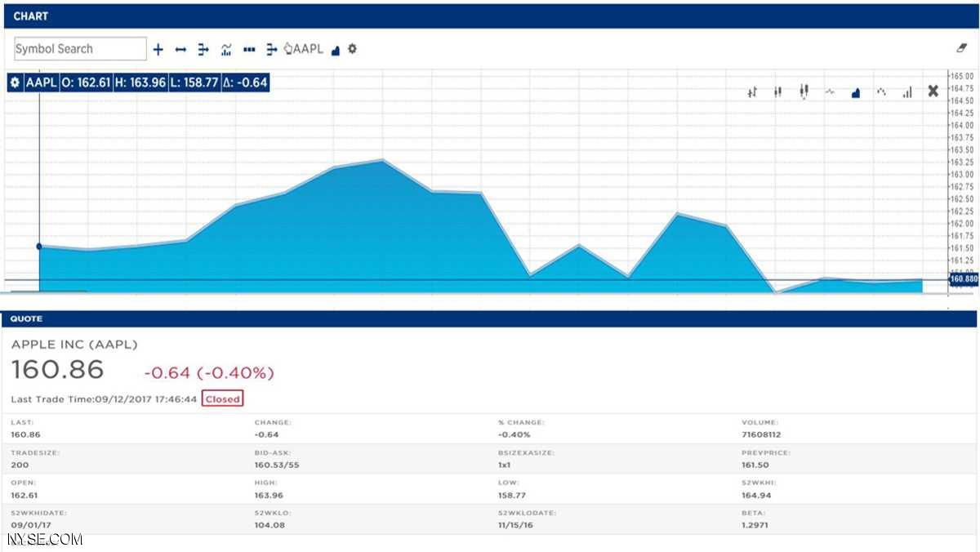980x552 pixels.
Task: Click the VOLUME value 71608112
Action: click(x=760, y=434)
